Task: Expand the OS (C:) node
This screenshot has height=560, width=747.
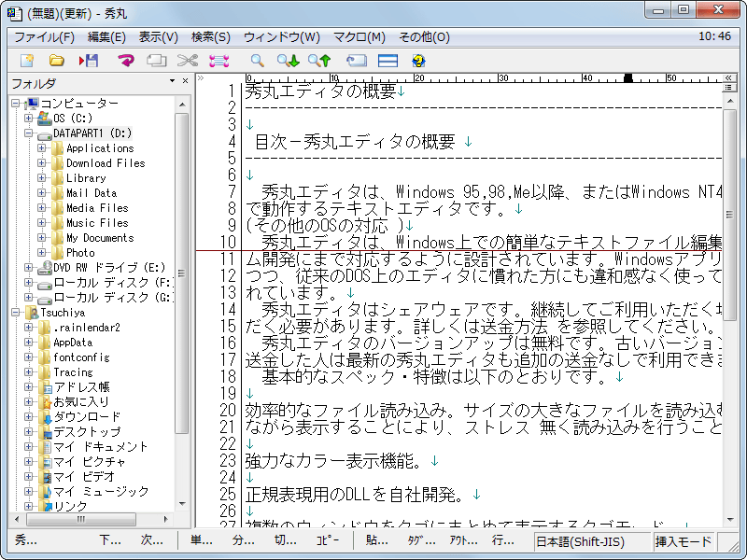Action: [x=29, y=119]
